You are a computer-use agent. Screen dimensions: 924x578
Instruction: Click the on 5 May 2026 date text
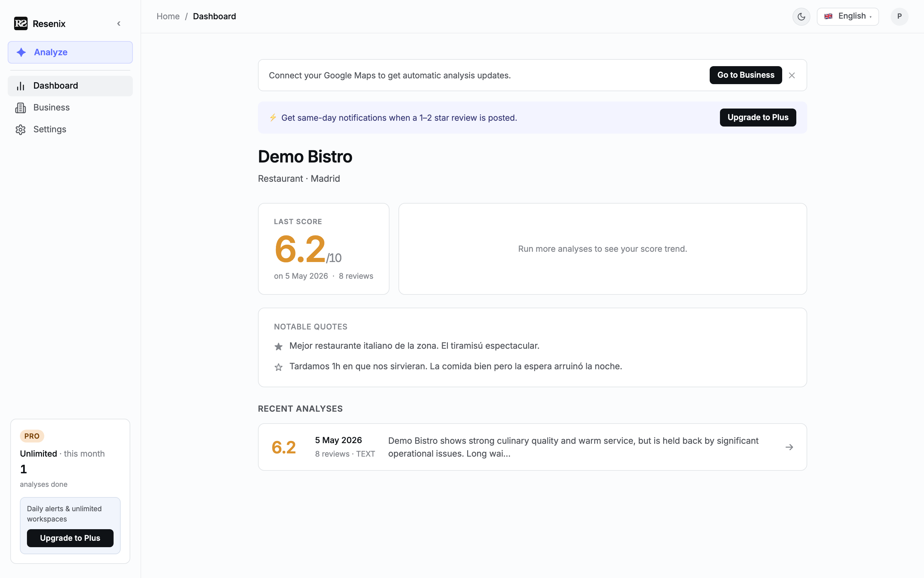point(301,276)
